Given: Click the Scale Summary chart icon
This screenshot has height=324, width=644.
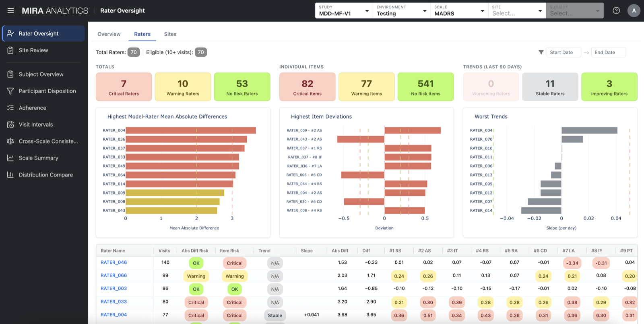Looking at the screenshot, I should pos(10,158).
